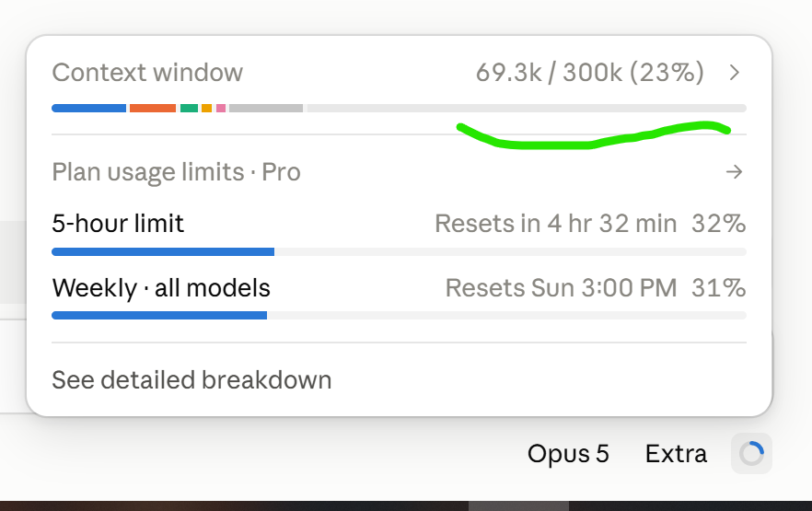Expand the Context window chevron

tap(735, 73)
